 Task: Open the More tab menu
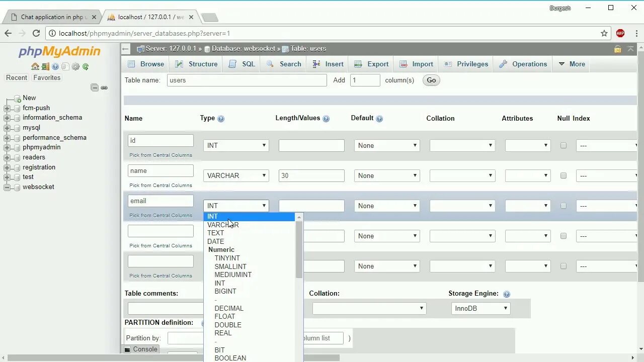point(572,64)
